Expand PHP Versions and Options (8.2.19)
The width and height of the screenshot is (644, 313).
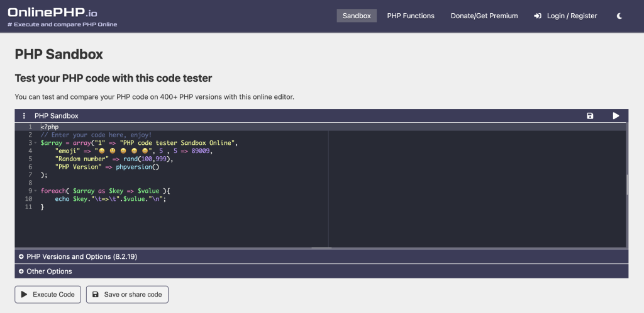pos(82,257)
